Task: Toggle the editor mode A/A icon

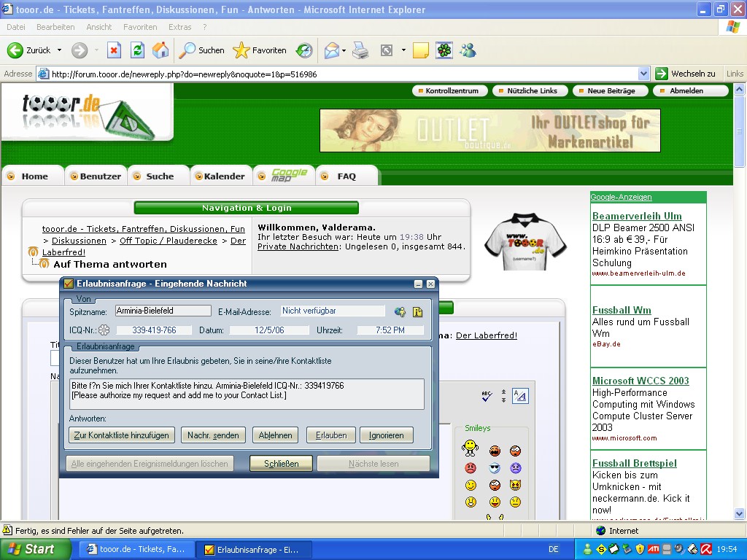Action: (x=520, y=396)
